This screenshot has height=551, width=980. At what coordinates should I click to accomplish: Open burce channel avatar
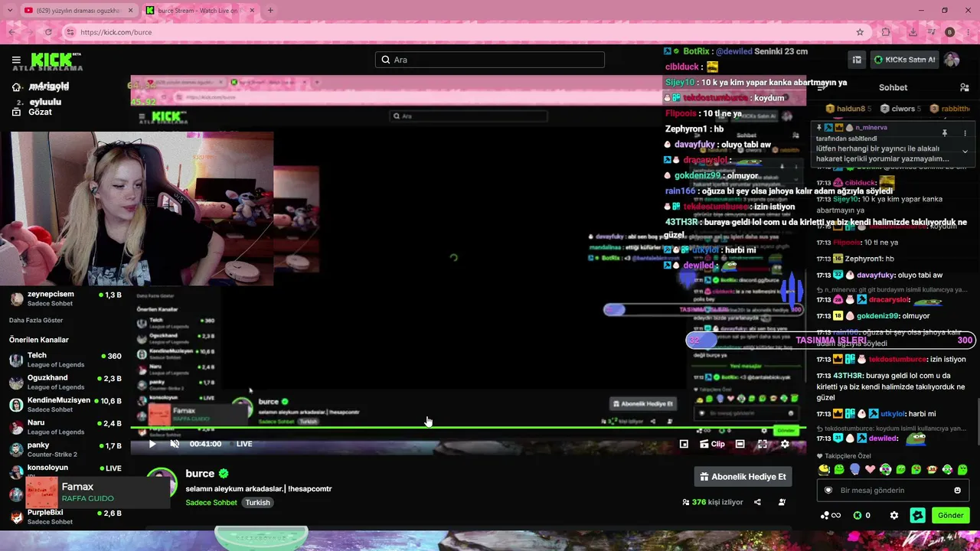162,484
